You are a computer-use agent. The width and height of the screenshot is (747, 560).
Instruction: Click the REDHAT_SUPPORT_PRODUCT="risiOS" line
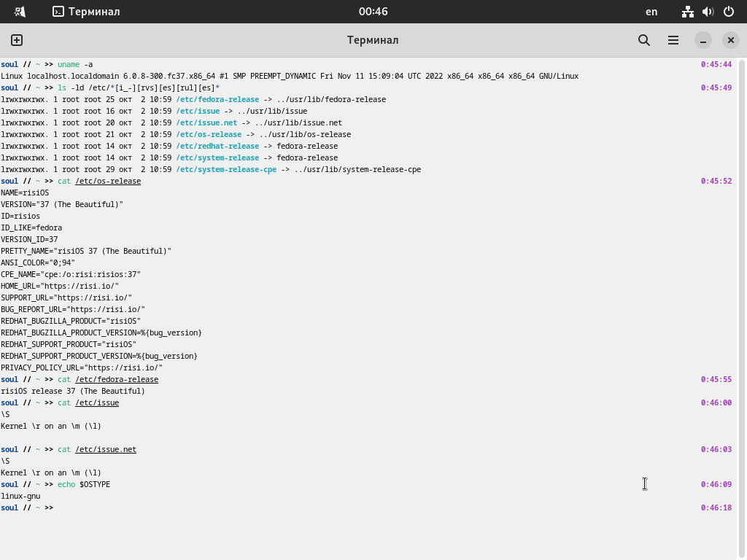[68, 344]
